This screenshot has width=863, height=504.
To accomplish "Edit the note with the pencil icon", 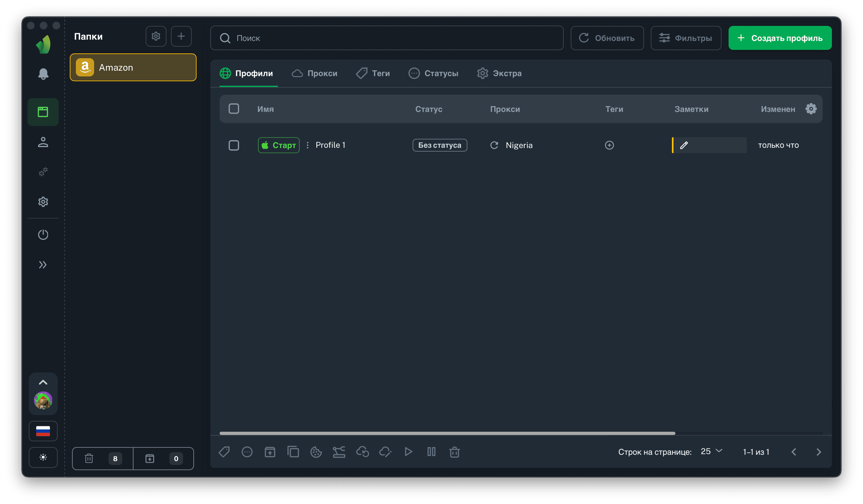I will coord(684,145).
